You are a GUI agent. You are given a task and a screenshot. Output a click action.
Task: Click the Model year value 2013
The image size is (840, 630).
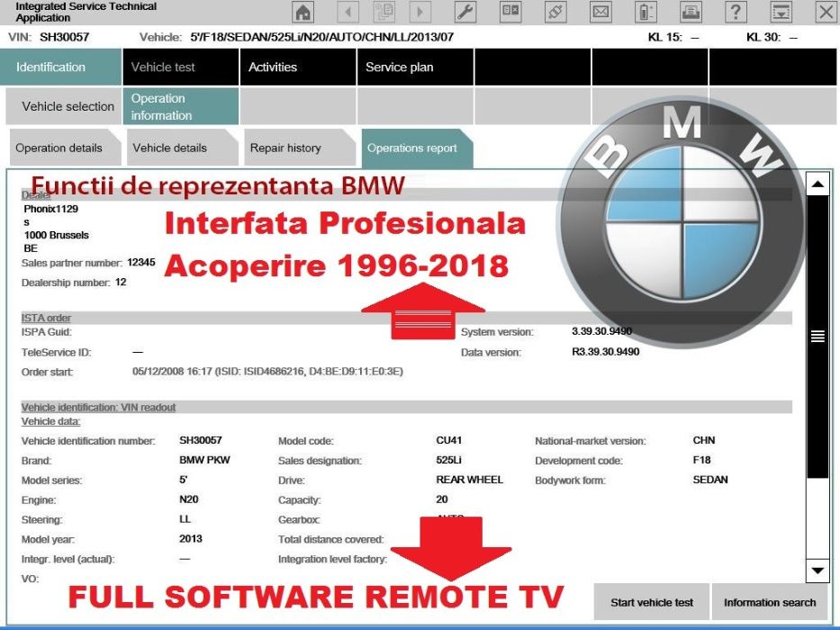(x=191, y=539)
